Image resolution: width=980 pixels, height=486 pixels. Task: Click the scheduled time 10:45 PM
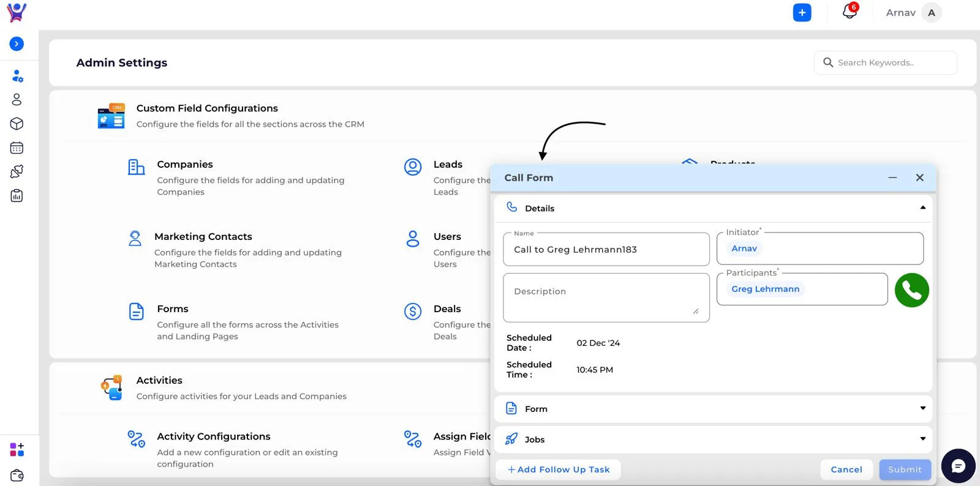click(594, 370)
